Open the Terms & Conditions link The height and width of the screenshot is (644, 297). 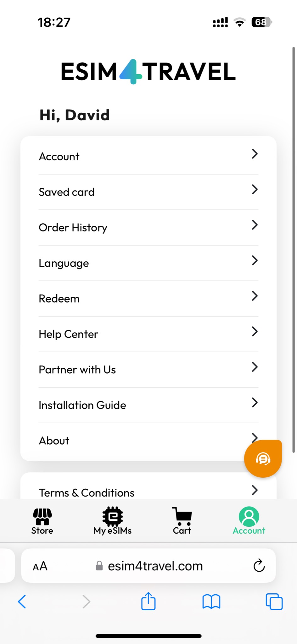click(87, 492)
